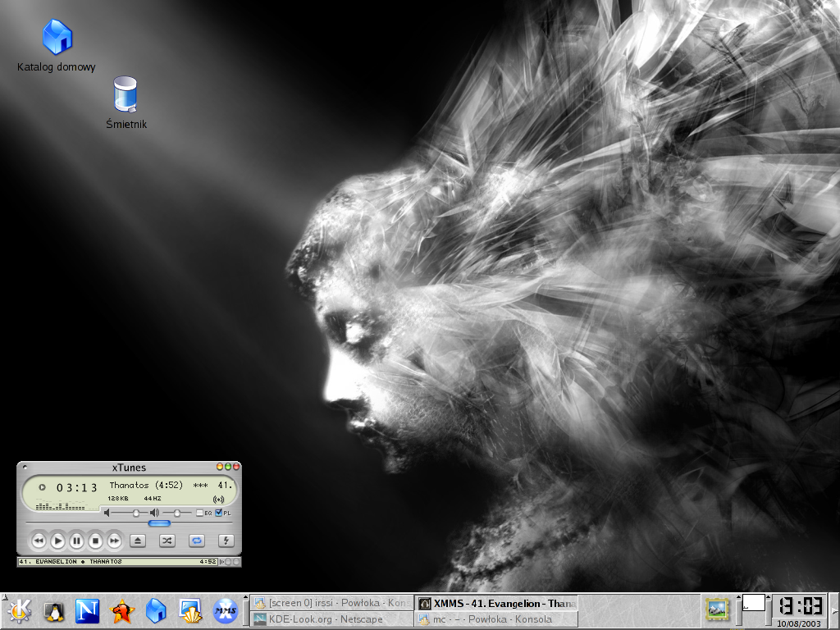The height and width of the screenshot is (630, 840).
Task: Skip to next track in xTunes
Action: point(114,541)
